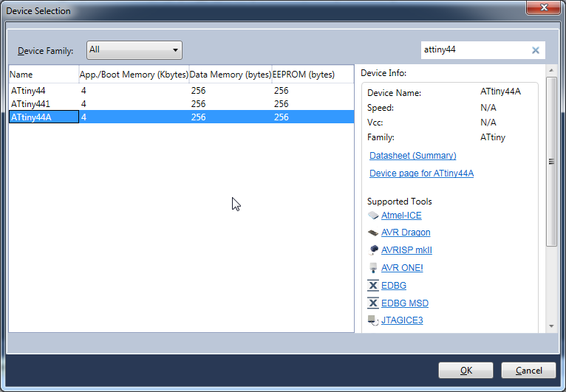Click the AVR Dragon board icon
The image size is (566, 392).
(373, 233)
